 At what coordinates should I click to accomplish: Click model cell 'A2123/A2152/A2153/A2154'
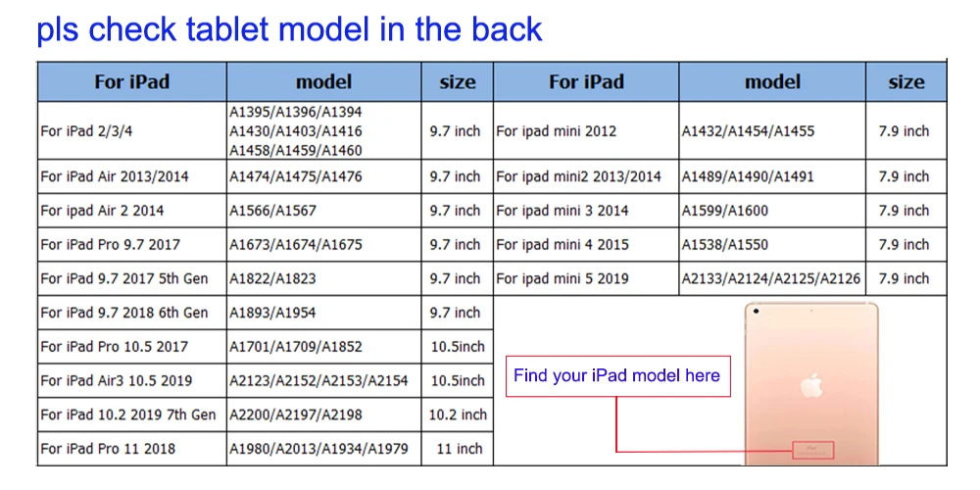pos(323,380)
